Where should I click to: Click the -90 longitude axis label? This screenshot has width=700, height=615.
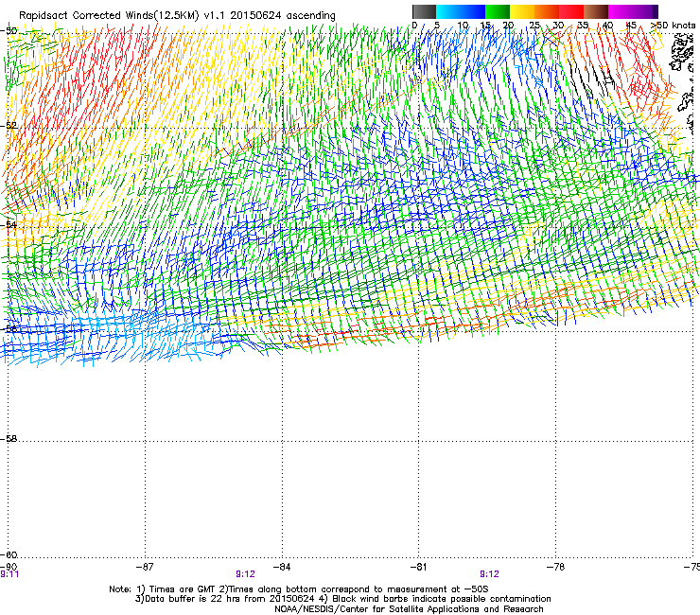pos(9,567)
